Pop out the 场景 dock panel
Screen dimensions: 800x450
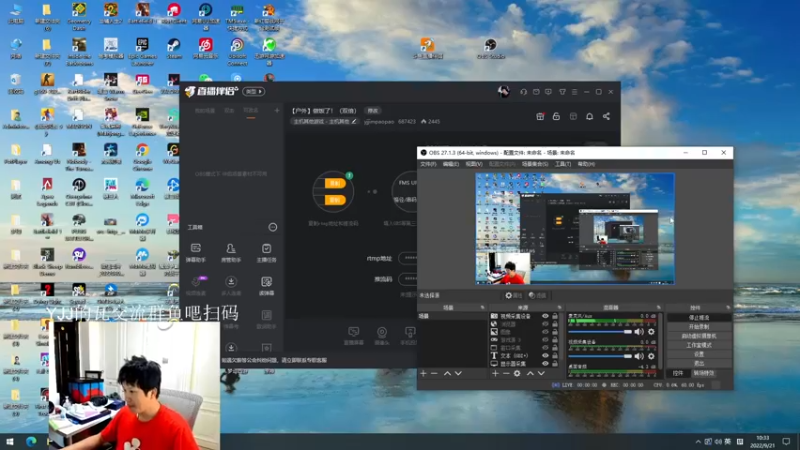483,308
